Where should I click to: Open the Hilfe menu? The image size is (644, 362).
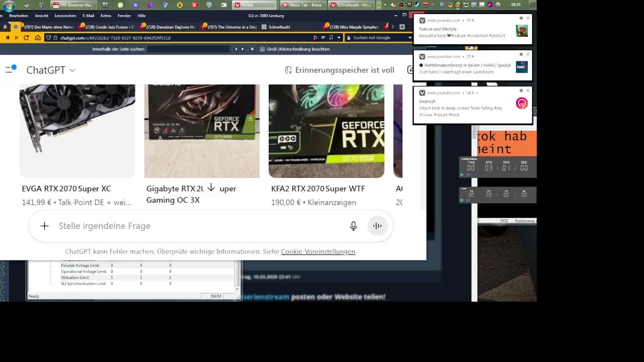(141, 16)
